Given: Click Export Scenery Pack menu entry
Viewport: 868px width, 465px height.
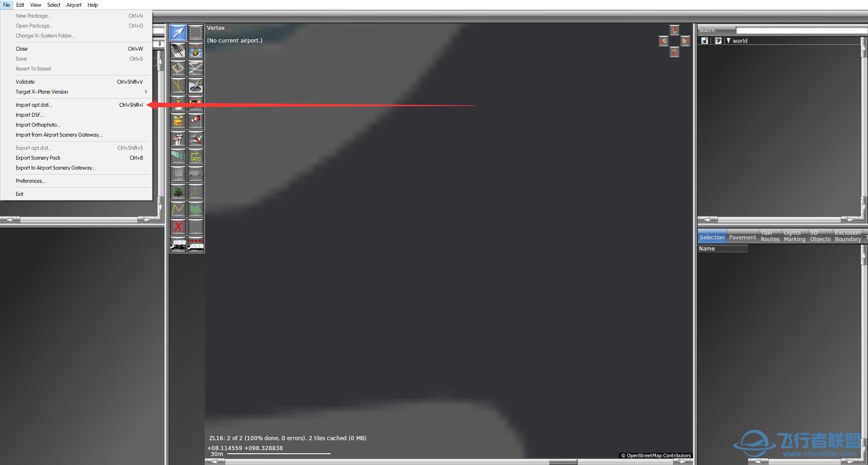Looking at the screenshot, I should point(38,158).
